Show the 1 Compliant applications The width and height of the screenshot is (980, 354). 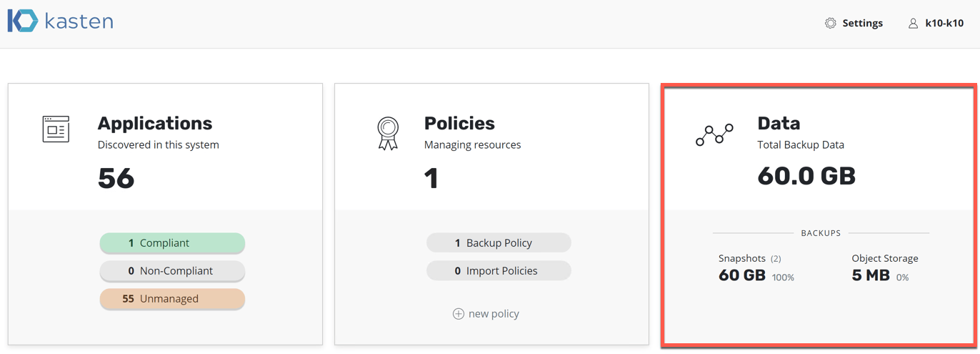(172, 243)
